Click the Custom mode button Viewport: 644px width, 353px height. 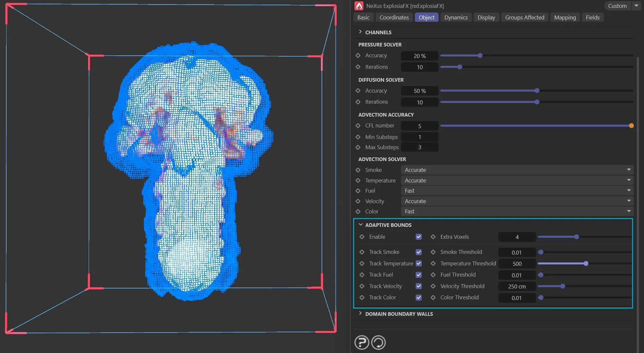(617, 6)
